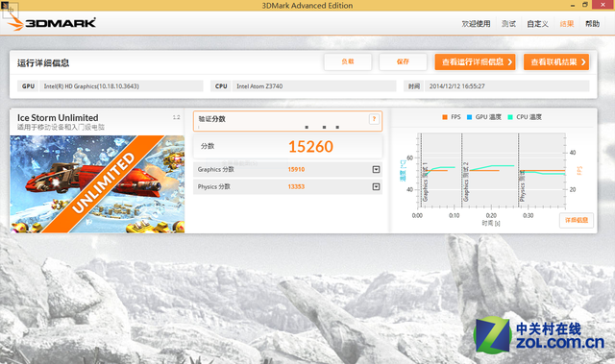
Task: Click the green CPU 温度 legend swatch
Action: tap(510, 117)
